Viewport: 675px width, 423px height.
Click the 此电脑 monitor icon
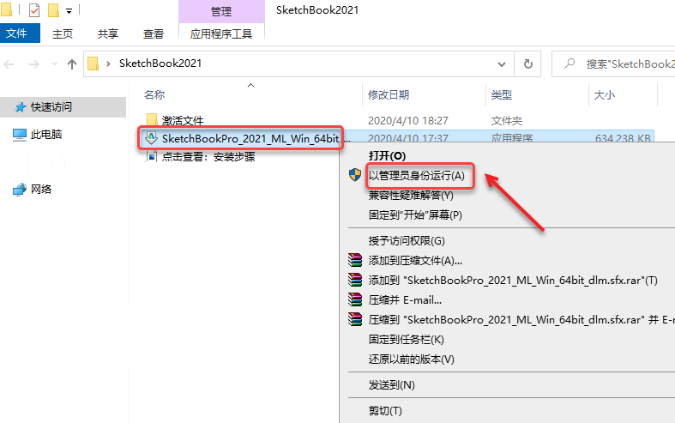pyautogui.click(x=19, y=135)
